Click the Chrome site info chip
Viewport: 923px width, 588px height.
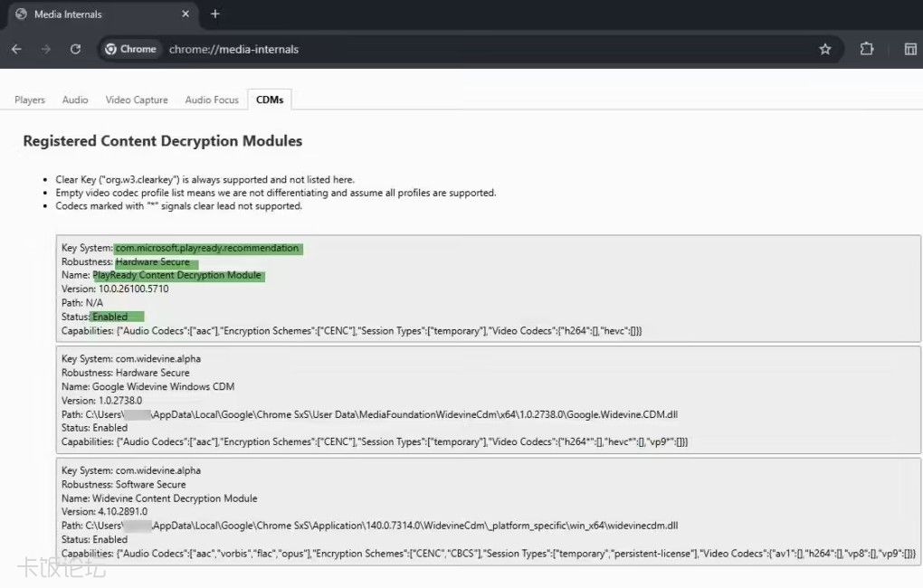pyautogui.click(x=130, y=49)
